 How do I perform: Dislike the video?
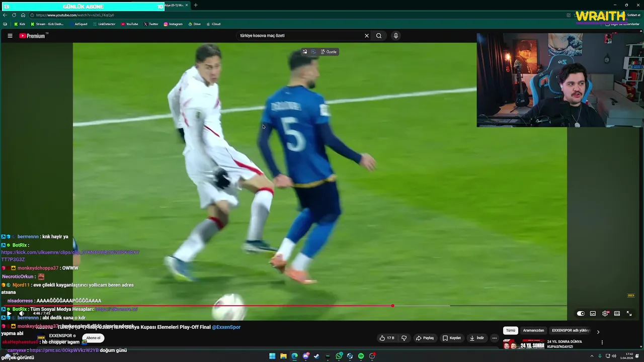point(404,338)
